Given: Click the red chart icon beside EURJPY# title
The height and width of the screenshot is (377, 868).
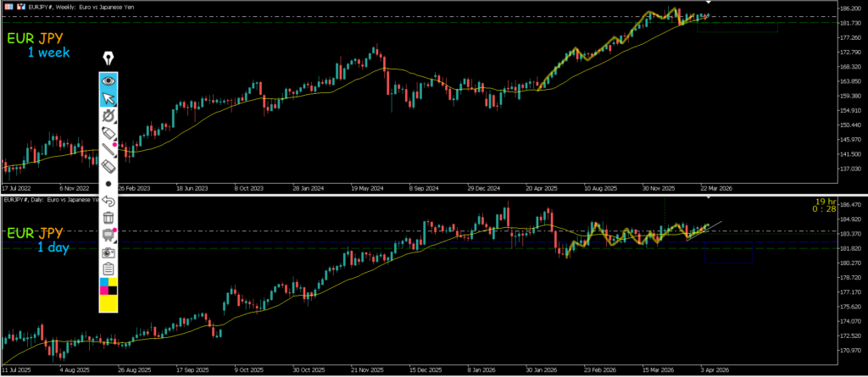Looking at the screenshot, I should click(x=20, y=7).
